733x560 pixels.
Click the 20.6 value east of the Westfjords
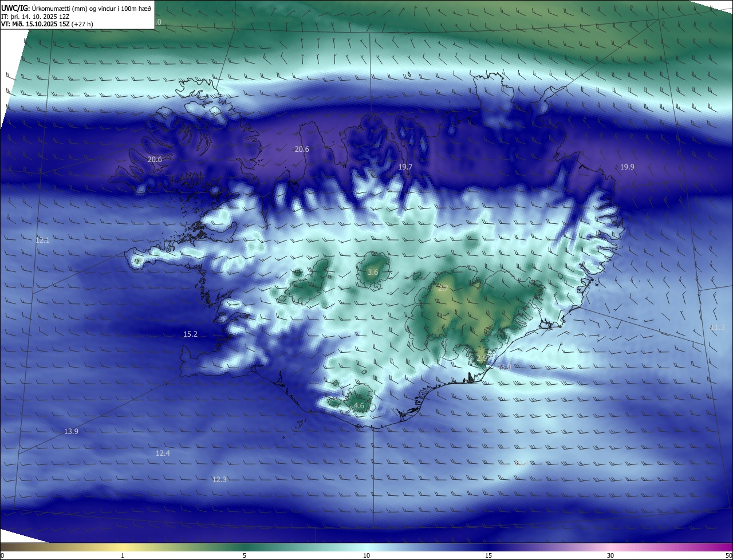coord(302,149)
